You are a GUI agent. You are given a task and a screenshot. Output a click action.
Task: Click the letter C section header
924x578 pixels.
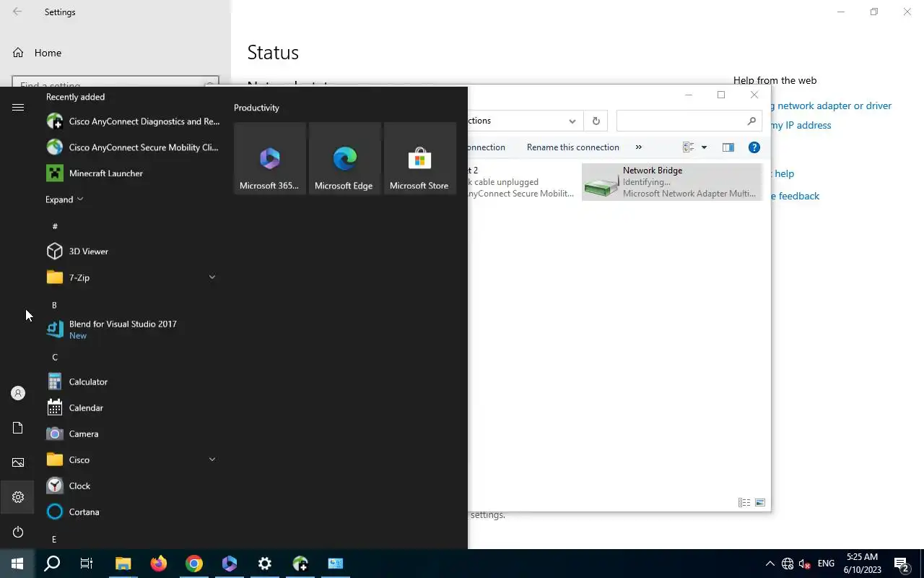(54, 357)
